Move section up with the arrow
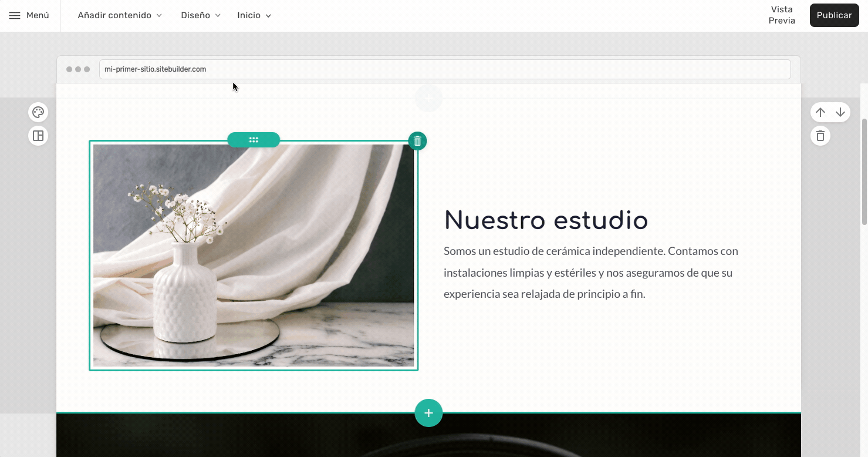 coord(820,112)
